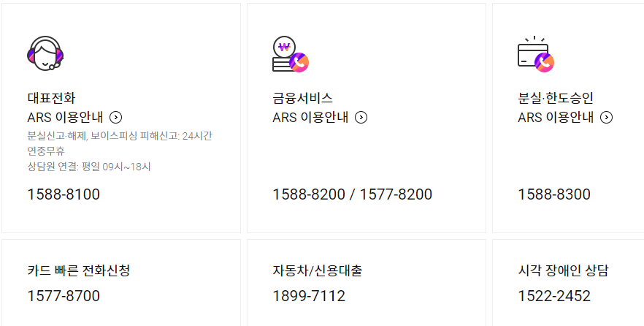Screen dimensions: 644x326
Task: Click the headset agent icon
Action: tap(45, 53)
